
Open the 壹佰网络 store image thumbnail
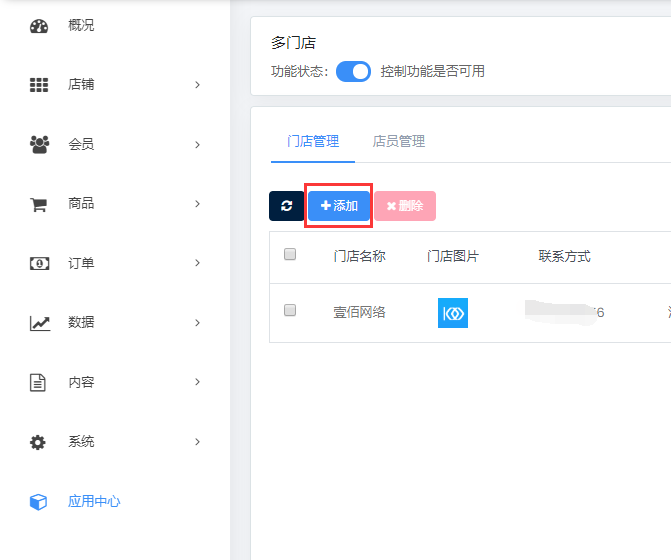coord(453,313)
